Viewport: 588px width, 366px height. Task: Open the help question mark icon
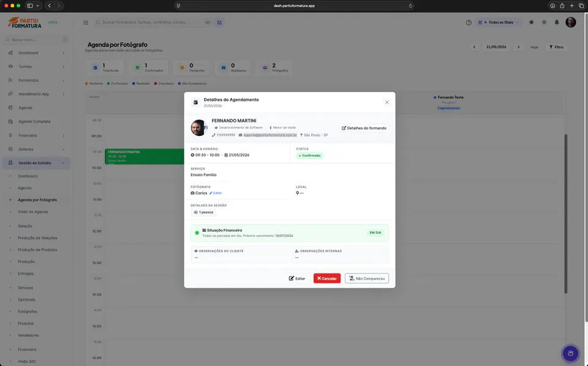click(x=469, y=23)
